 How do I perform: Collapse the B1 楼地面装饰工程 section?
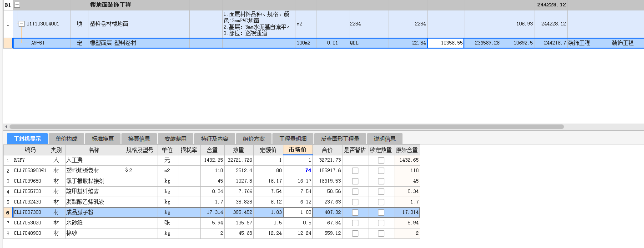click(x=17, y=5)
